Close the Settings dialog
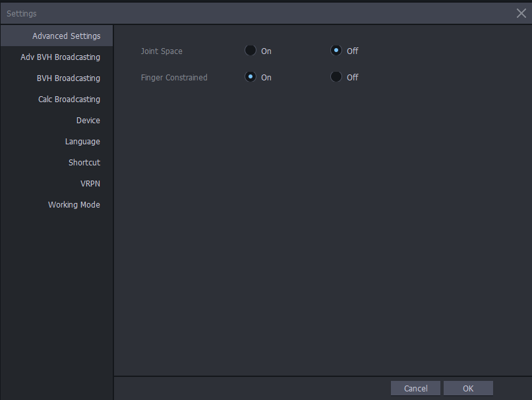This screenshot has height=400, width=532. coord(521,13)
